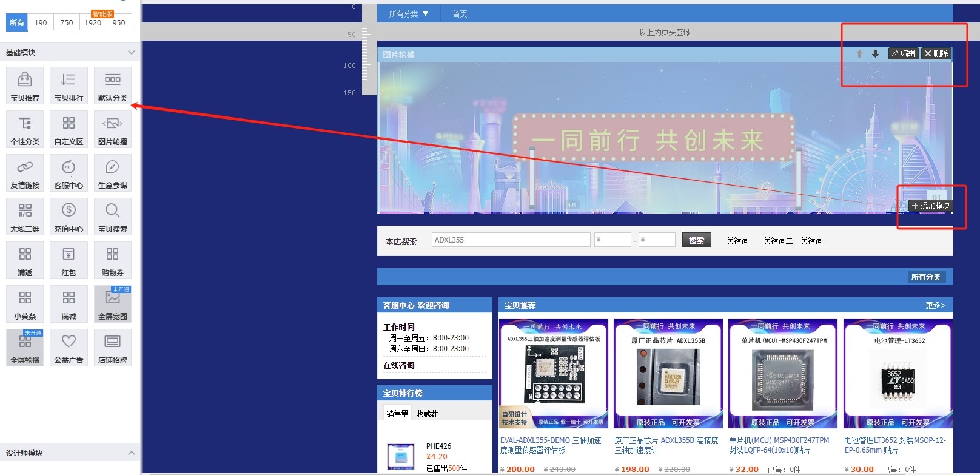Collapse the 基础模块 section

point(131,53)
